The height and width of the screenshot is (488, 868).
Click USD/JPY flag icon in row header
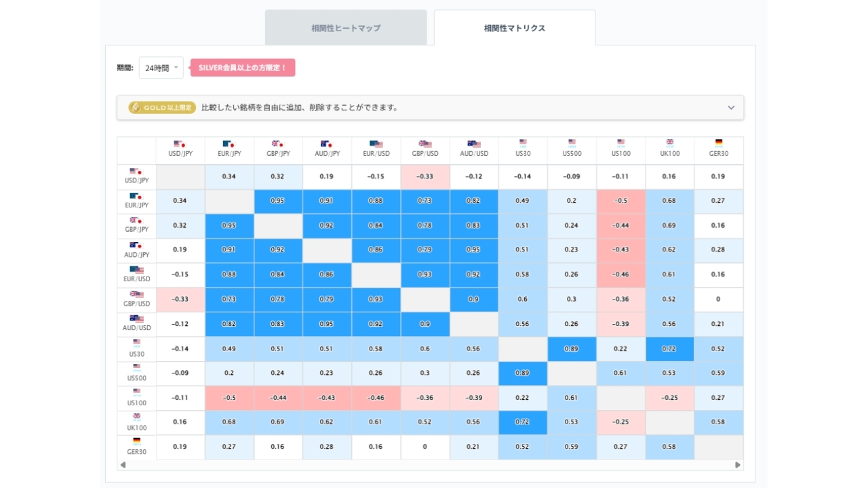(136, 171)
